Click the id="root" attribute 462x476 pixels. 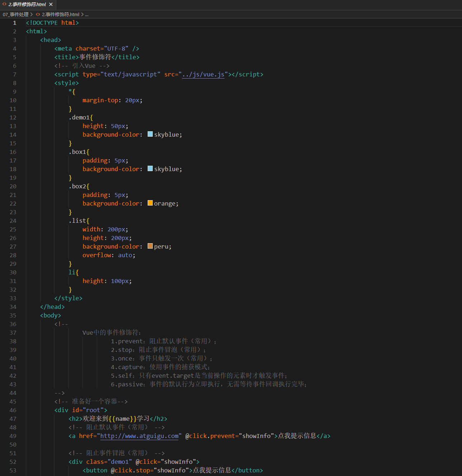[x=88, y=410]
